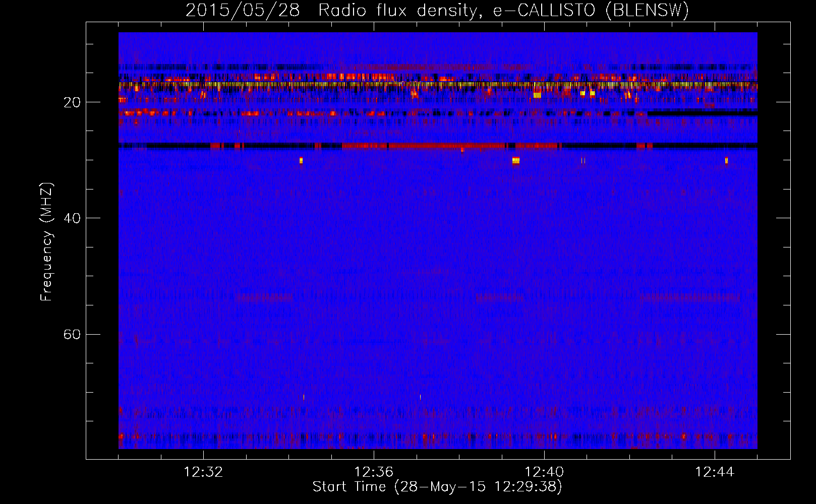Screen dimensions: 816x504
Task: Click the date "2015/05/28" in the title
Action: click(243, 11)
